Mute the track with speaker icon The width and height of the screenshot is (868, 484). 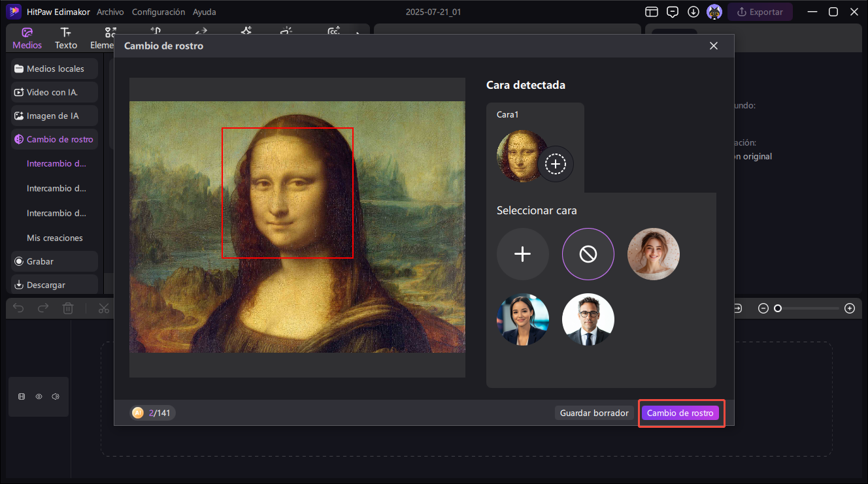click(56, 396)
